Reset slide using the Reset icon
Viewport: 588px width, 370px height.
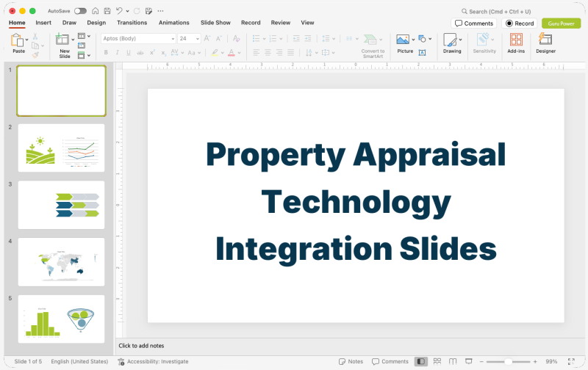[82, 46]
